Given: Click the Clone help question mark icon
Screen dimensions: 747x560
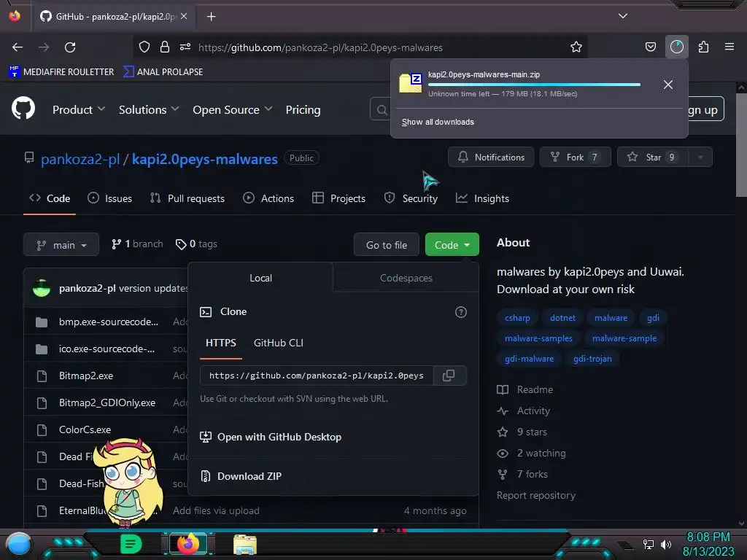Looking at the screenshot, I should click(461, 312).
